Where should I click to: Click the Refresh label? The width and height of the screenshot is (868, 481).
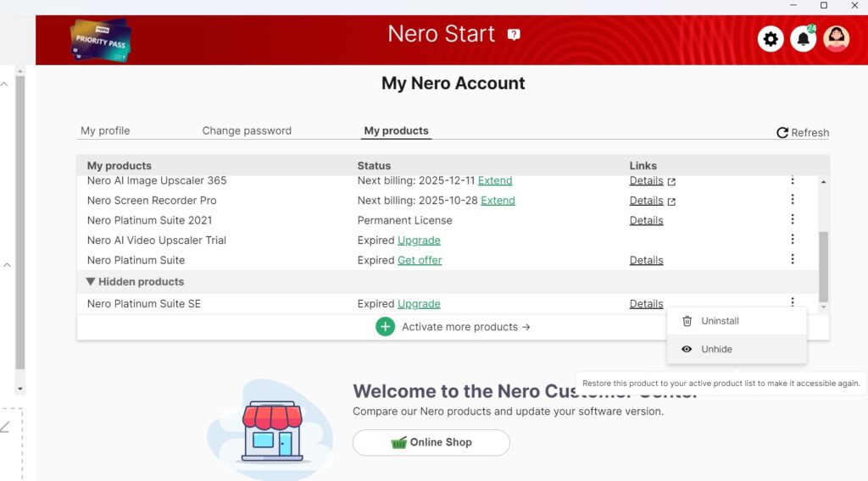pyautogui.click(x=810, y=133)
